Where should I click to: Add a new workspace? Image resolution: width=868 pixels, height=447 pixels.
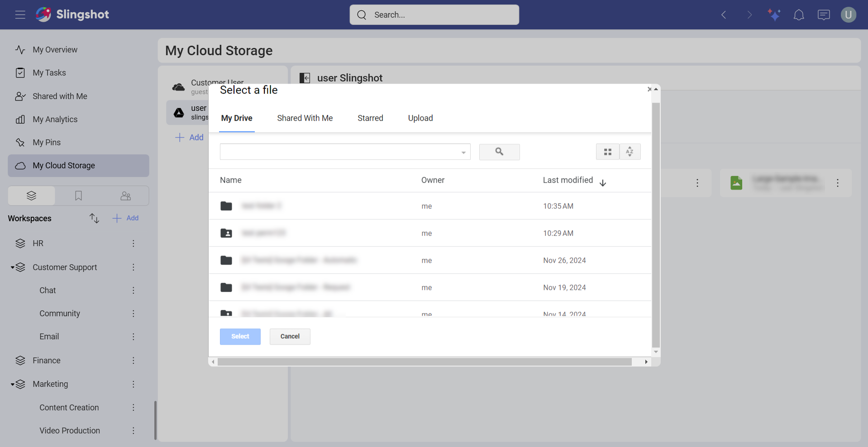click(x=125, y=218)
